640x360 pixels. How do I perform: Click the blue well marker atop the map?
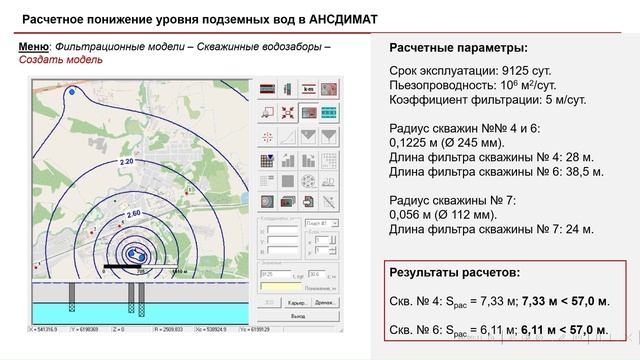[x=72, y=92]
